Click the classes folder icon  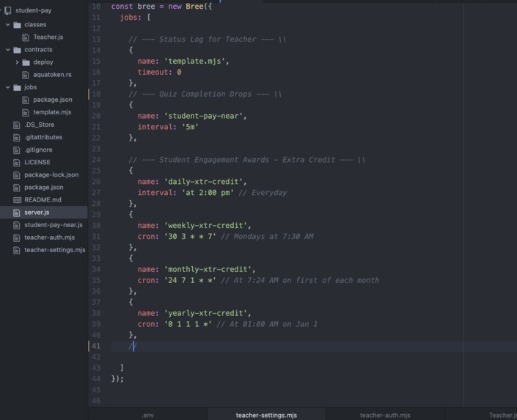[x=17, y=25]
